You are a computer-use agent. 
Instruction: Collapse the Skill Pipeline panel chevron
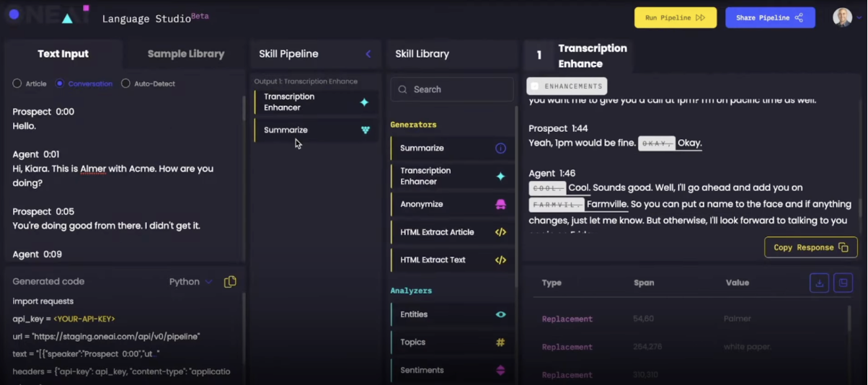[x=368, y=54]
